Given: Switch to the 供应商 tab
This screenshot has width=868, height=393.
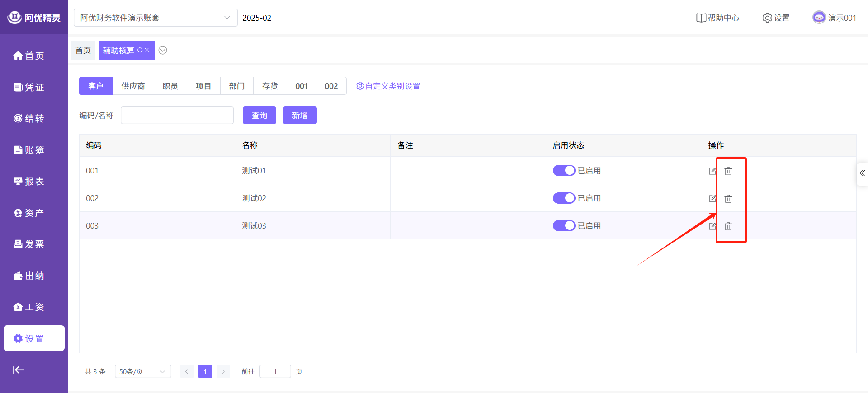Looking at the screenshot, I should click(x=133, y=86).
